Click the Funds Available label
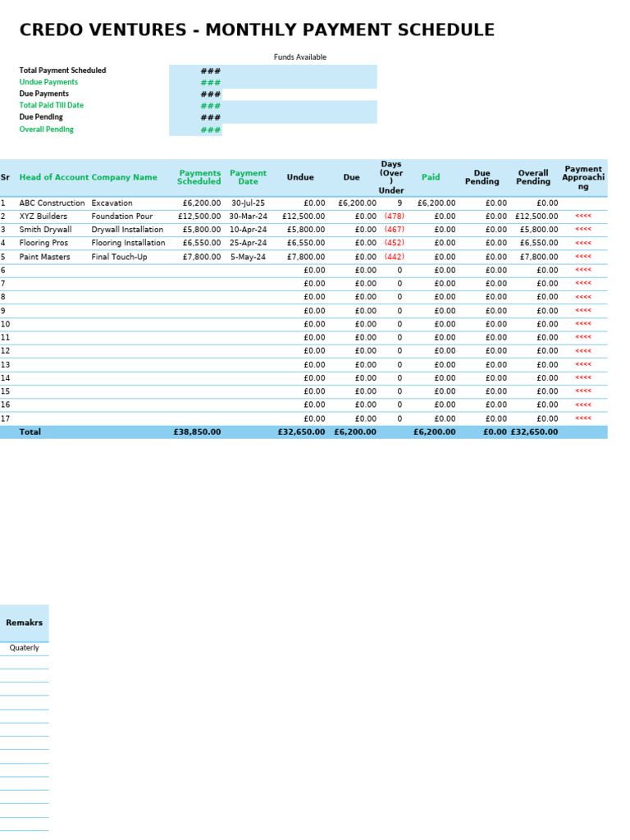 click(300, 57)
